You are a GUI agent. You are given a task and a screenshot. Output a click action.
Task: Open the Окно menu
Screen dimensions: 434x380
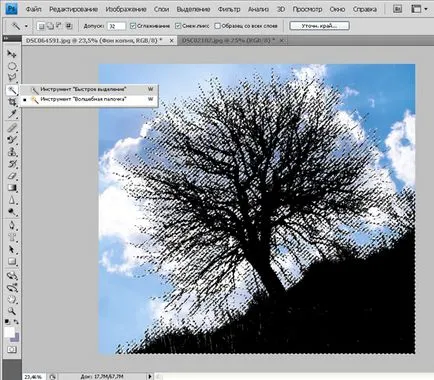337,9
